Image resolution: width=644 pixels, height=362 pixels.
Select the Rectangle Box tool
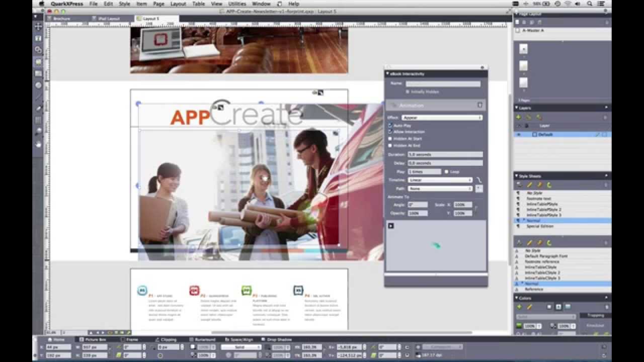38,73
